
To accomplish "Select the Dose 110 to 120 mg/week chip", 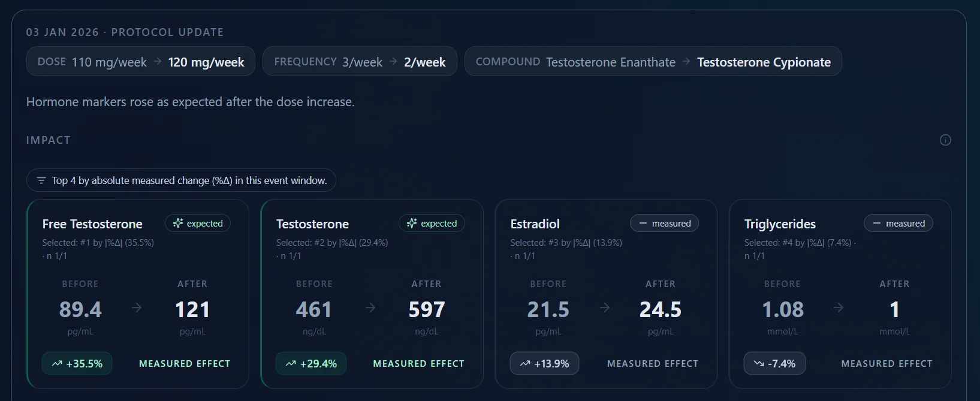I will (x=141, y=62).
